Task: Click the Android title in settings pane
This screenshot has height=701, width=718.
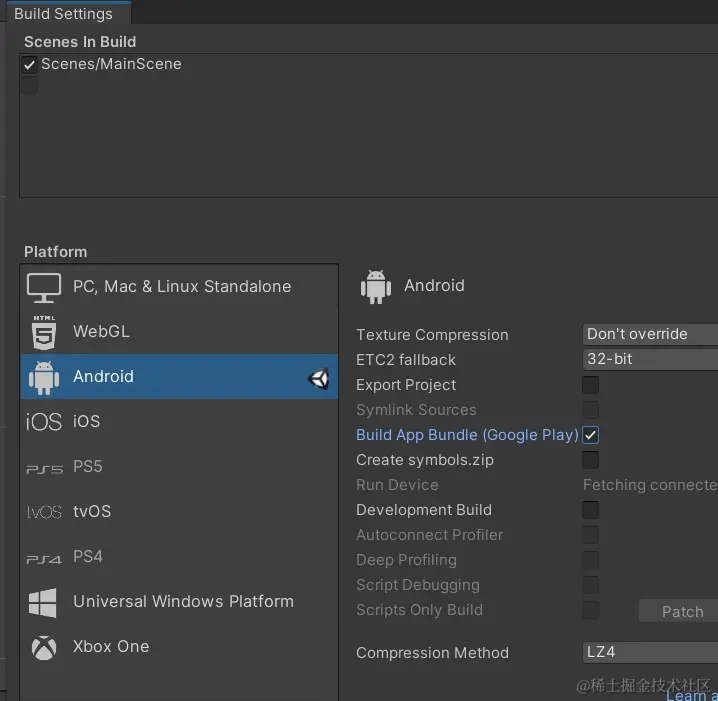Action: [x=434, y=286]
